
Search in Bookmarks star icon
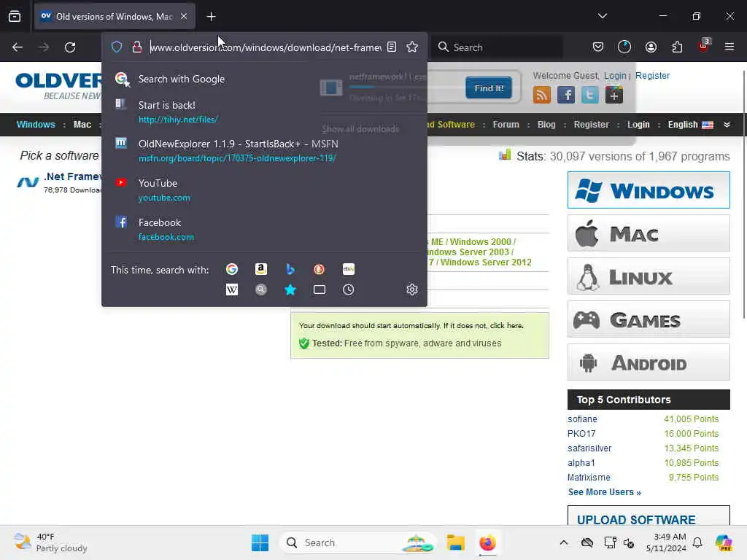coord(290,289)
